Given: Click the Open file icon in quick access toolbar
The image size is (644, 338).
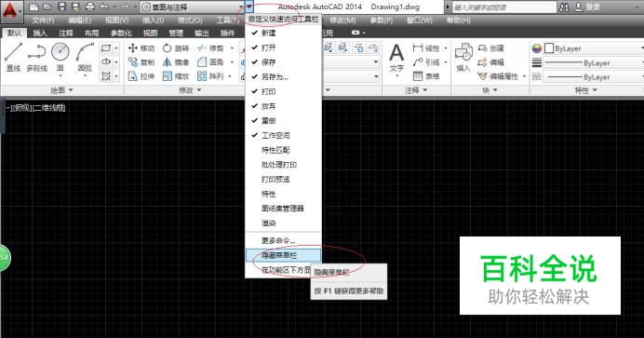Looking at the screenshot, I should pyautogui.click(x=47, y=7).
